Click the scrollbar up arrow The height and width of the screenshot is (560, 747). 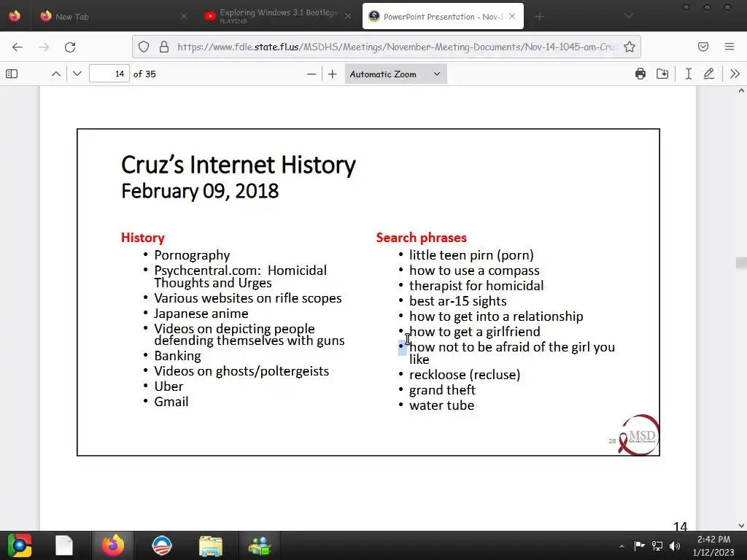(741, 90)
